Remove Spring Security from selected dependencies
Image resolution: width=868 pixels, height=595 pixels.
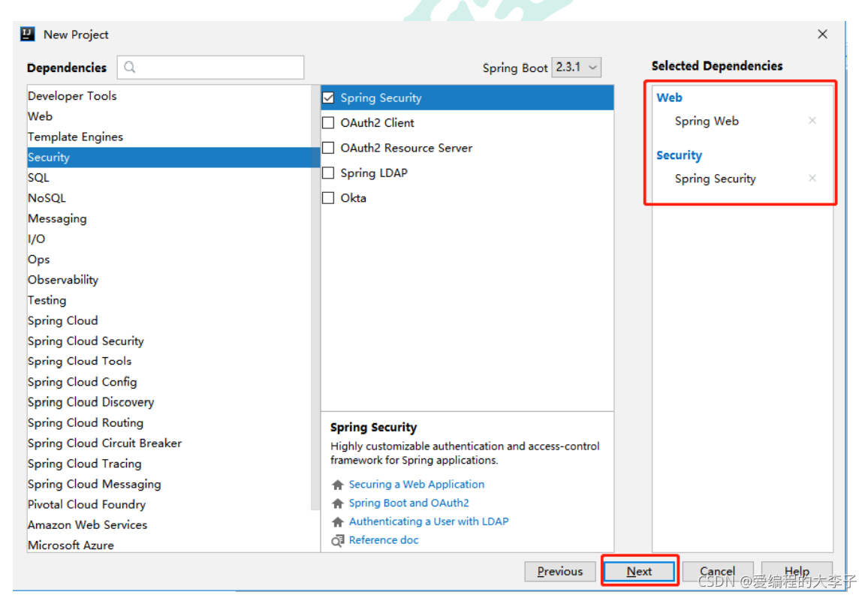coord(812,178)
